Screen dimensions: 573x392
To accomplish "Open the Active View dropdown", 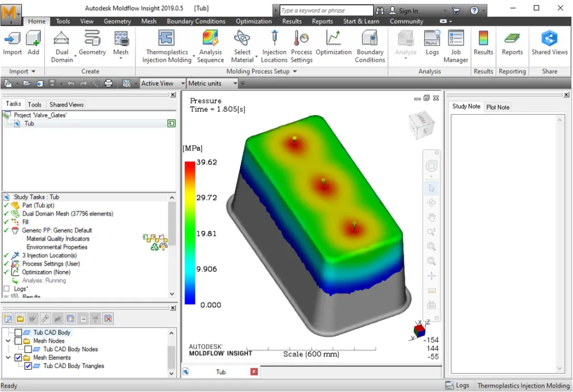I will click(163, 84).
